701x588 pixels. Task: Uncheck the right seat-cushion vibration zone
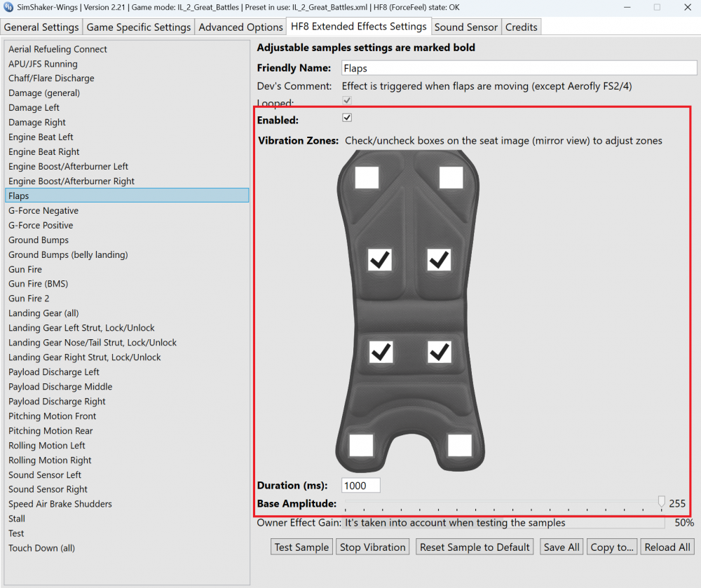[x=440, y=353]
